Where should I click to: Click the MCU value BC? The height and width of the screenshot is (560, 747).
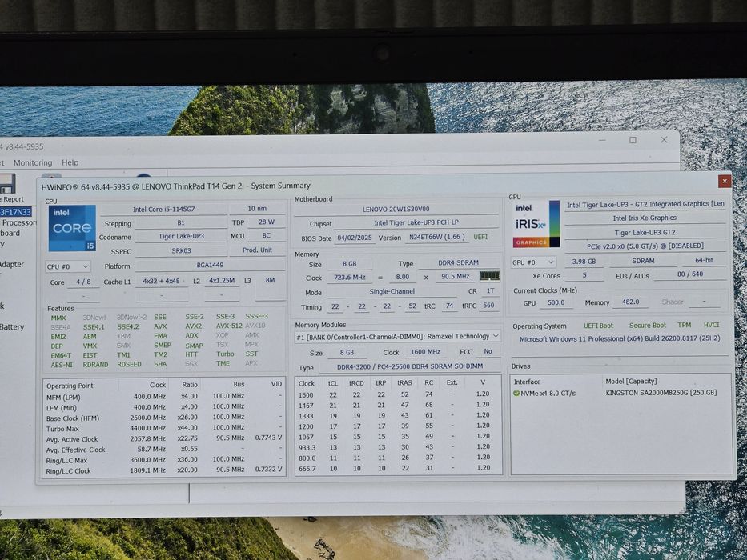tap(267, 236)
